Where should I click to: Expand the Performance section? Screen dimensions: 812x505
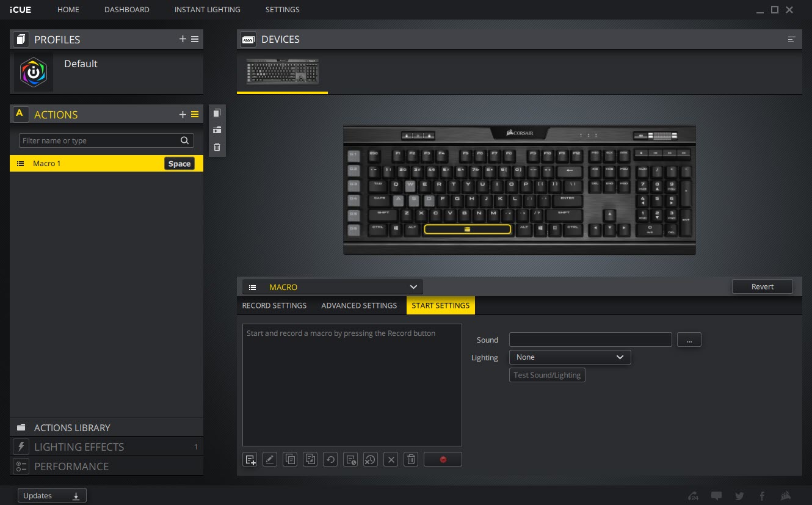pos(106,467)
